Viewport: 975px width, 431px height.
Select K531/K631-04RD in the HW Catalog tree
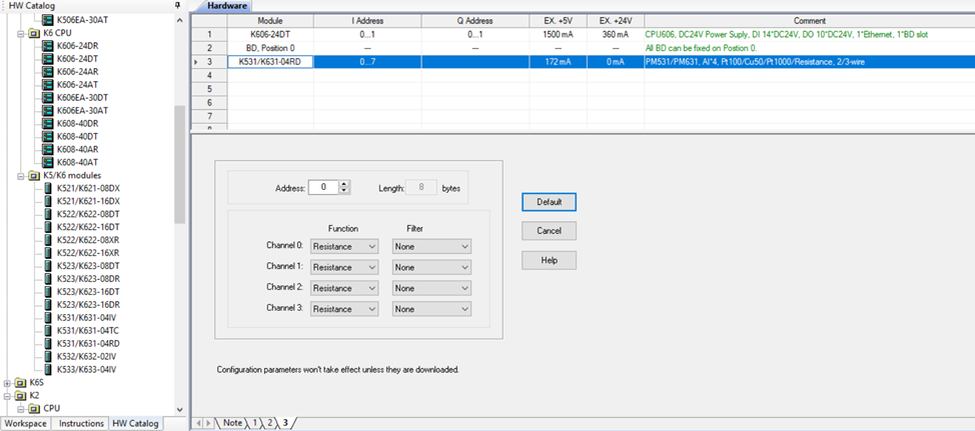88,344
